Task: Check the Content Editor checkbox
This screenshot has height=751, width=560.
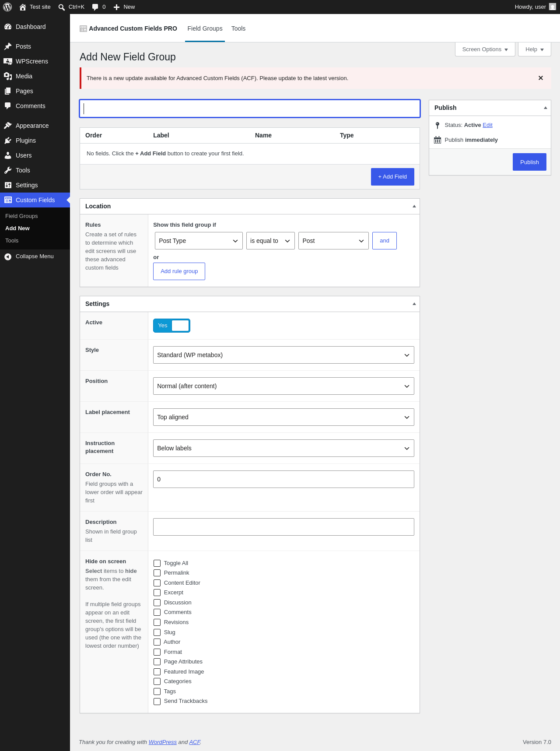Action: 157,583
